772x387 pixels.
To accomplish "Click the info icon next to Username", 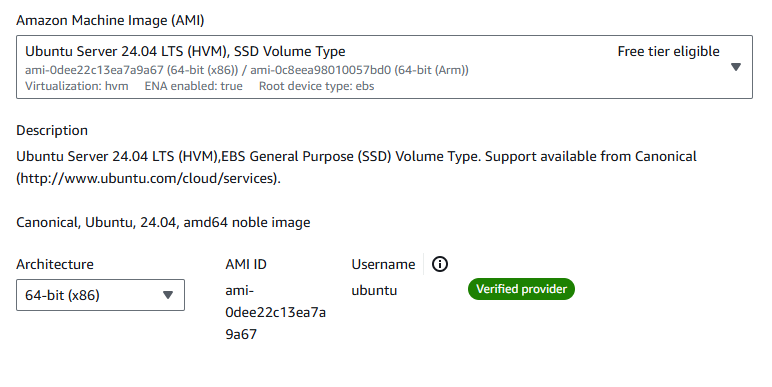I will pyautogui.click(x=440, y=264).
